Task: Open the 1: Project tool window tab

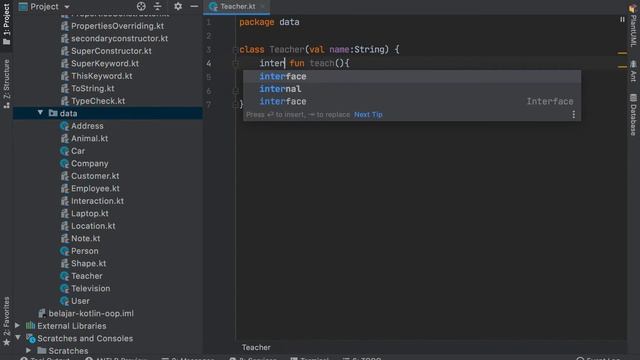Action: tap(7, 24)
